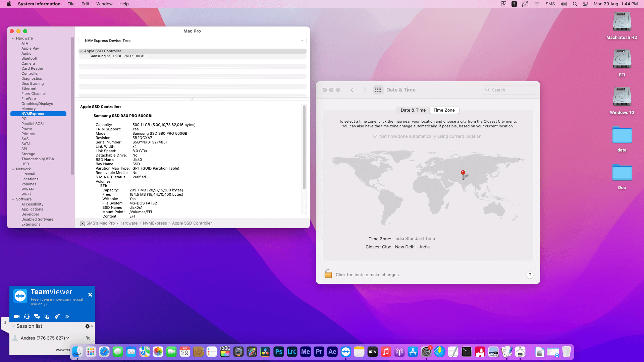644x362 pixels.
Task: Click the help question mark button
Action: point(530,275)
